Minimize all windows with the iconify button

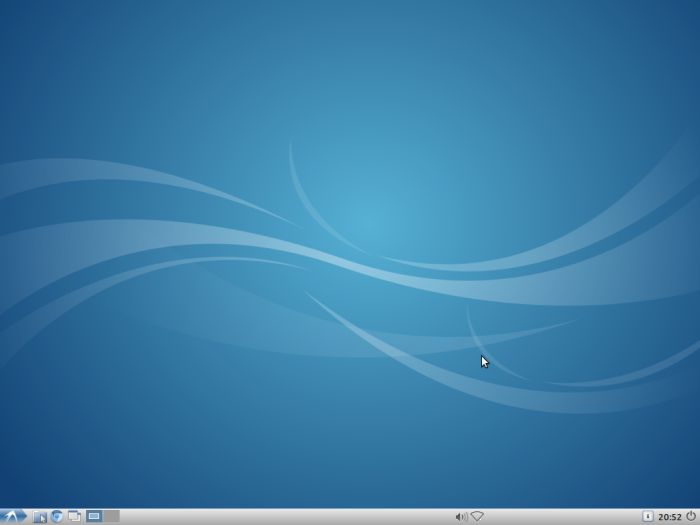pos(74,516)
